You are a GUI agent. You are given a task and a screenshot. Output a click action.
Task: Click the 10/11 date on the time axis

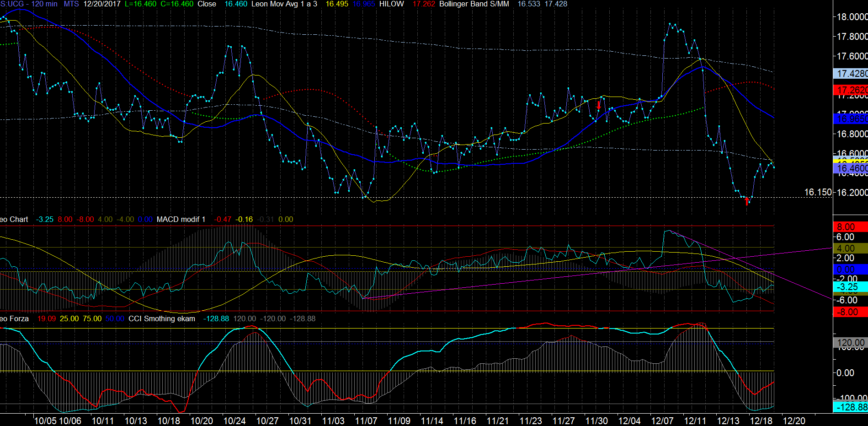[103, 421]
